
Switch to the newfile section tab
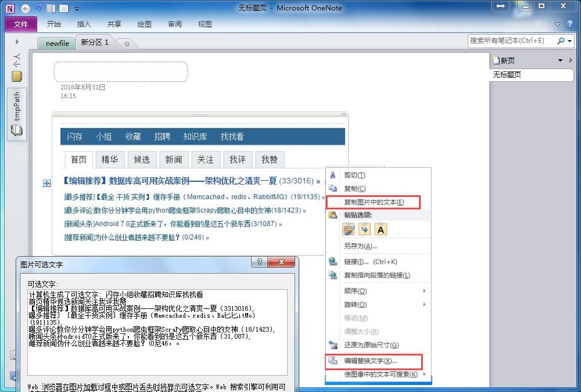57,44
